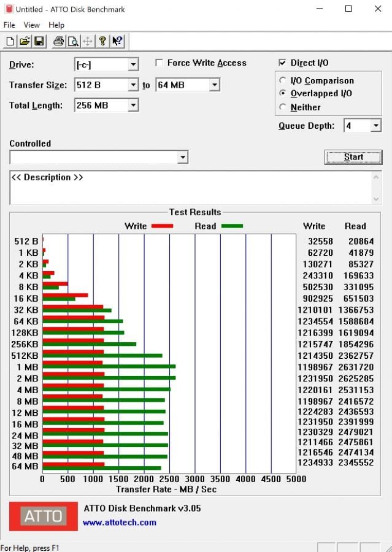Image resolution: width=392 pixels, height=552 pixels.
Task: Click the ATTO Disk Benchmark v3.05 text
Action: (142, 508)
